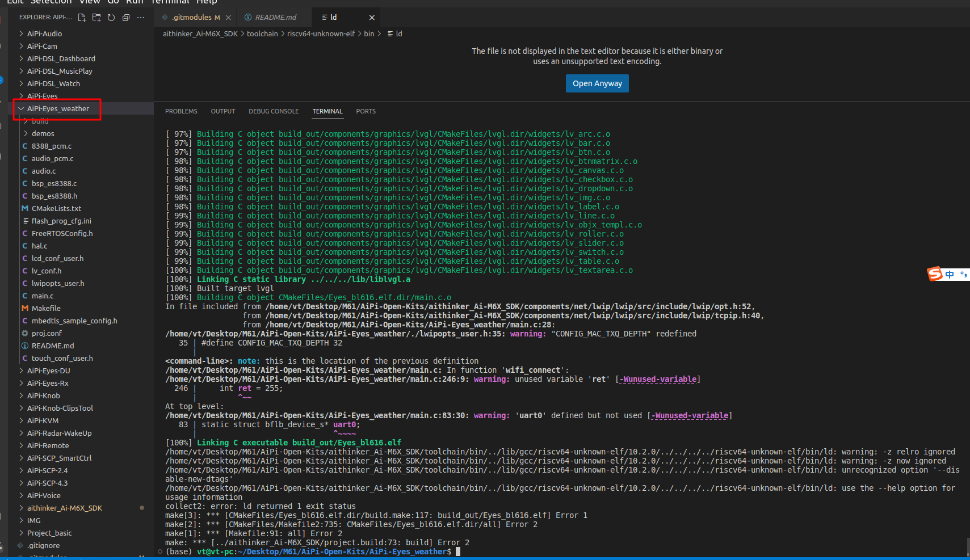The image size is (970, 560).
Task: Open the lwipopts_user.h file
Action: pyautogui.click(x=81, y=283)
